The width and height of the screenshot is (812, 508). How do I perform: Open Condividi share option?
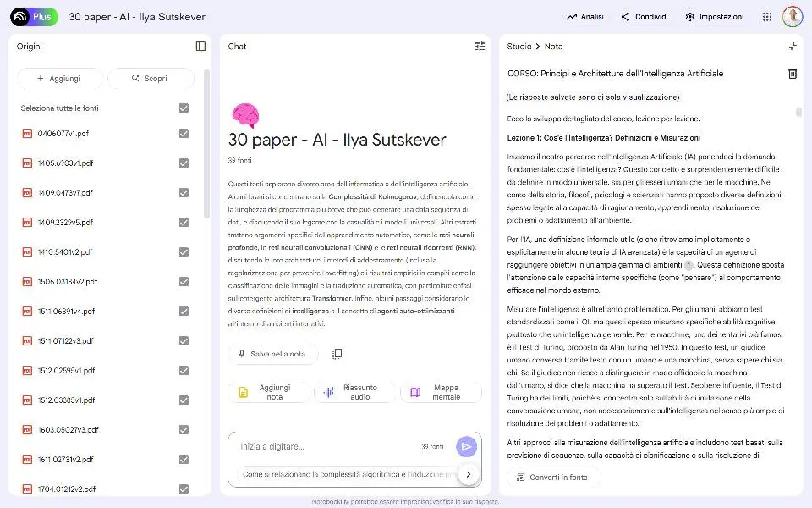pos(645,17)
